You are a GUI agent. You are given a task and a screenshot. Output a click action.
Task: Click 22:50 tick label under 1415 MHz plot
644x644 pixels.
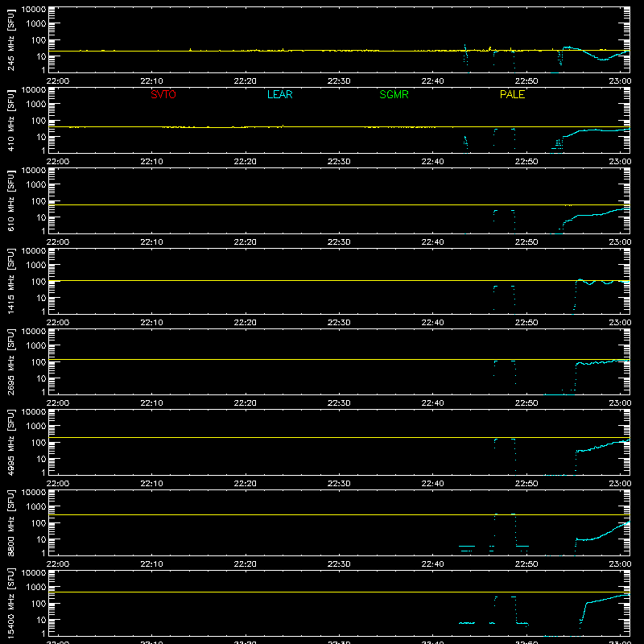tap(526, 323)
